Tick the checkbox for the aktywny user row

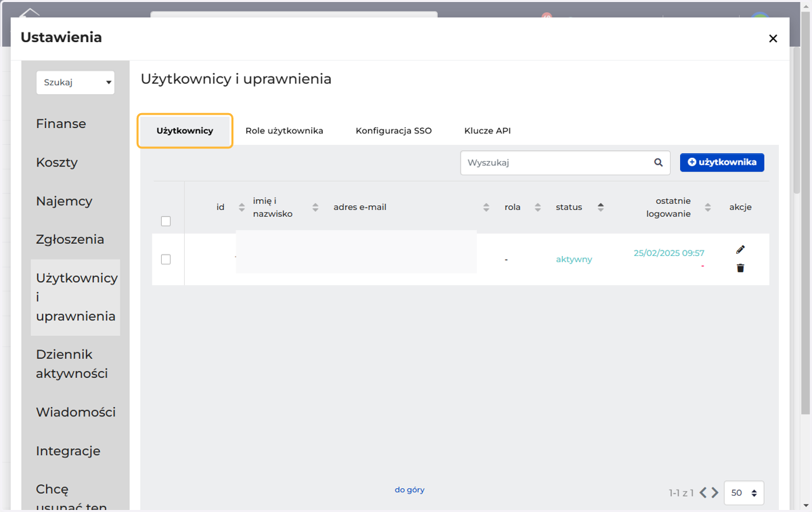click(x=166, y=259)
